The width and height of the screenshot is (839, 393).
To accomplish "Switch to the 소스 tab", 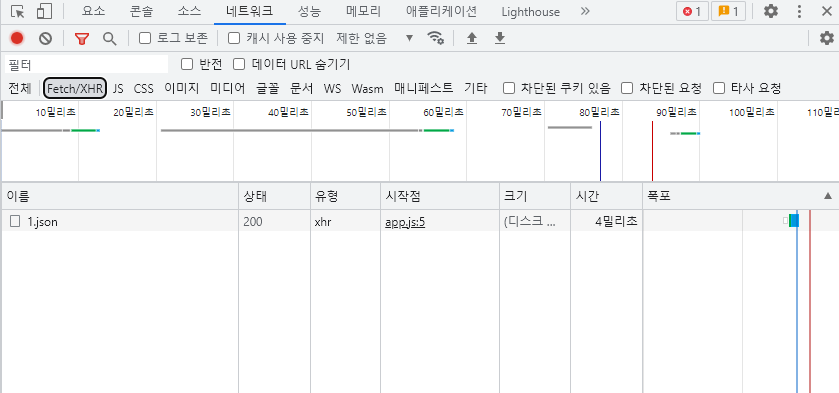I will coord(189,11).
